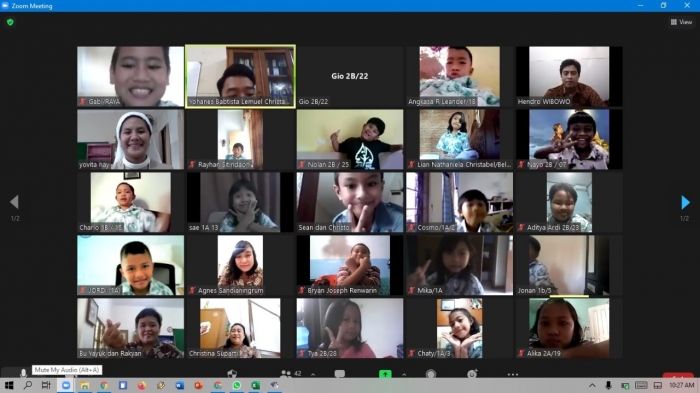
Task: Open Firefox from the taskbar
Action: point(142,385)
